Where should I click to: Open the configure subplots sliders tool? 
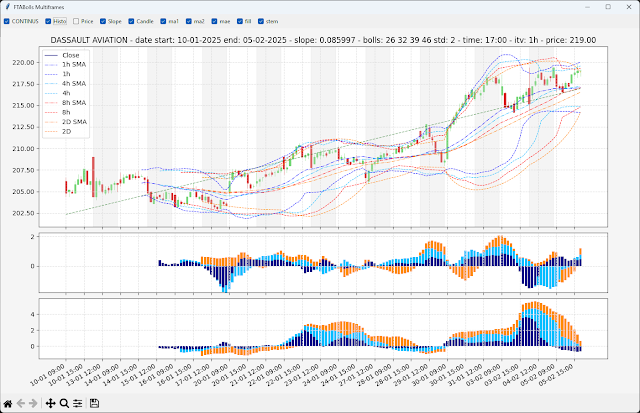pos(77,403)
